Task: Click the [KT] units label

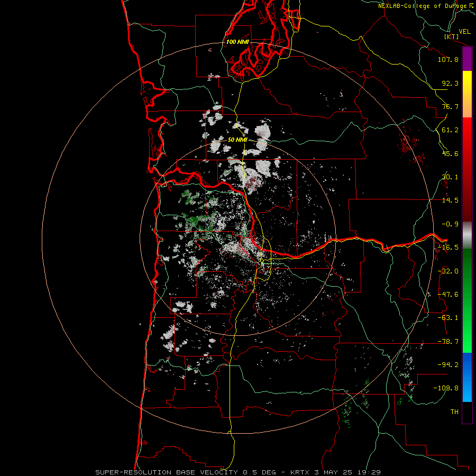Action: tap(452, 36)
